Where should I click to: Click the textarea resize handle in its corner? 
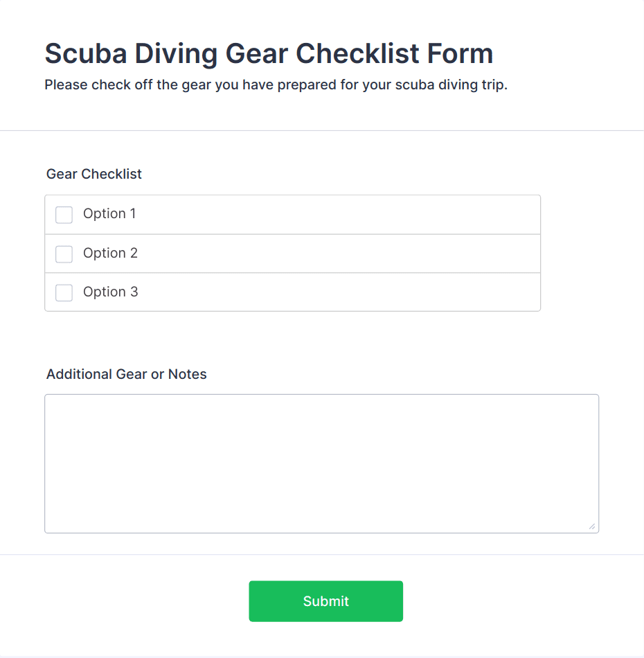click(594, 527)
